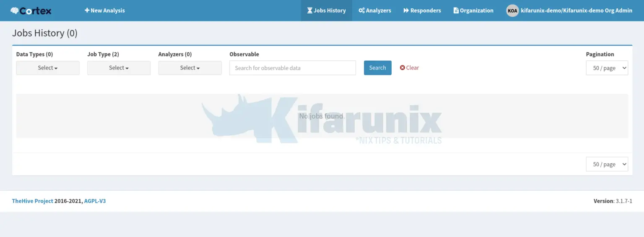Open the bottom 50 / page selector
Viewport: 644px width, 237px height.
pyautogui.click(x=607, y=165)
